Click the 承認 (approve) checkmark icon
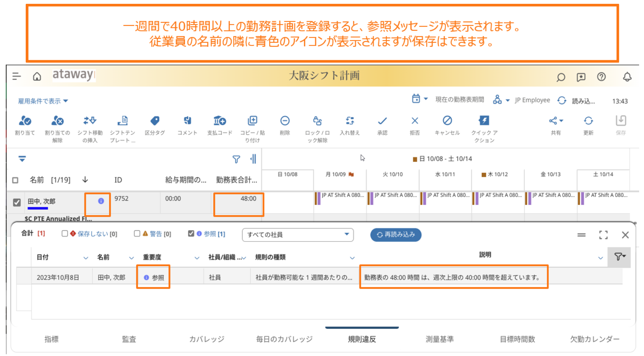 pos(382,121)
